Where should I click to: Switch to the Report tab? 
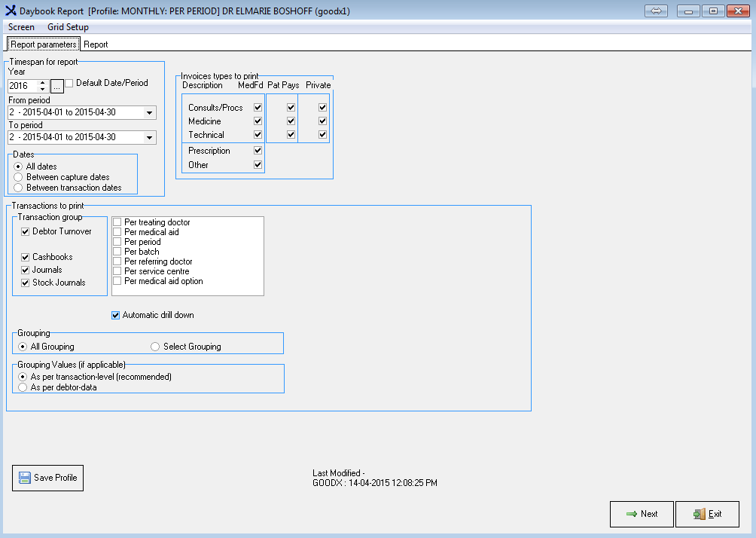(96, 44)
